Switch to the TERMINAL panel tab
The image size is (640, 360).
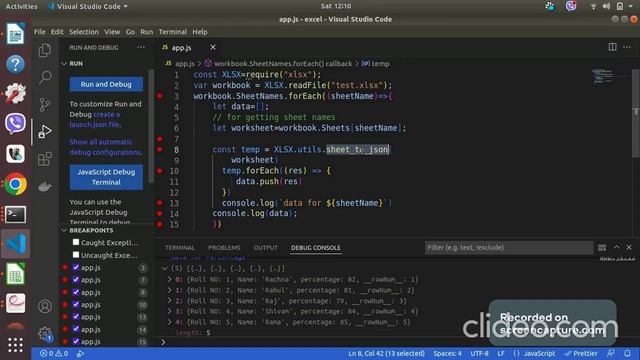coord(180,248)
